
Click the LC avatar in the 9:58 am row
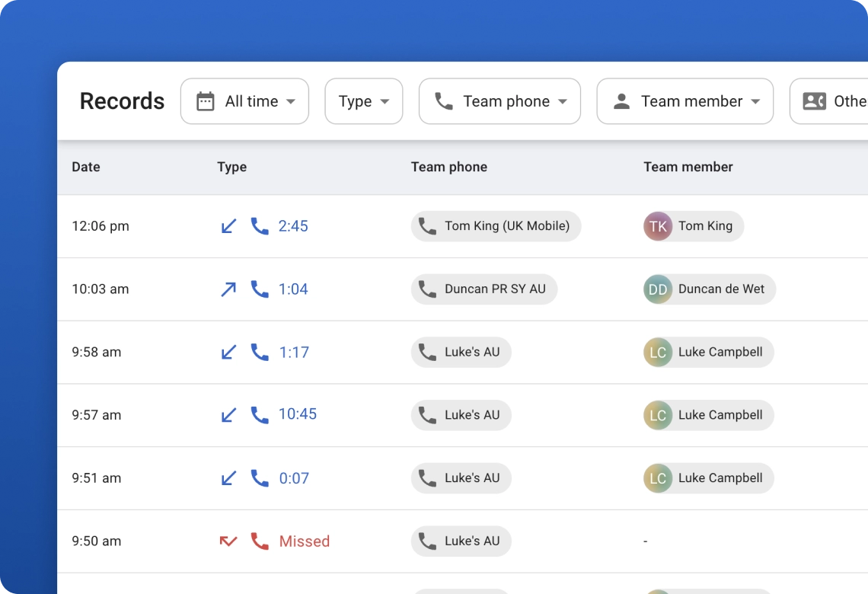pyautogui.click(x=658, y=352)
